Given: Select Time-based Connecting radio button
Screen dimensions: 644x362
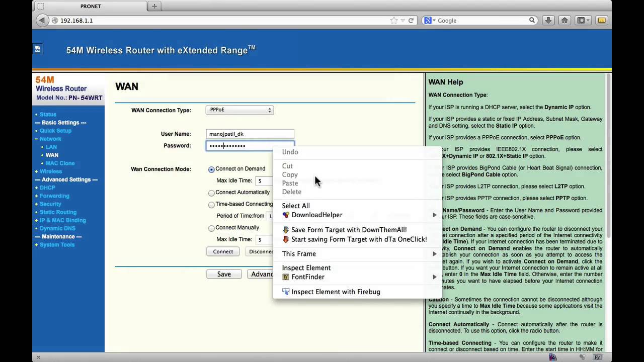Looking at the screenshot, I should [211, 205].
